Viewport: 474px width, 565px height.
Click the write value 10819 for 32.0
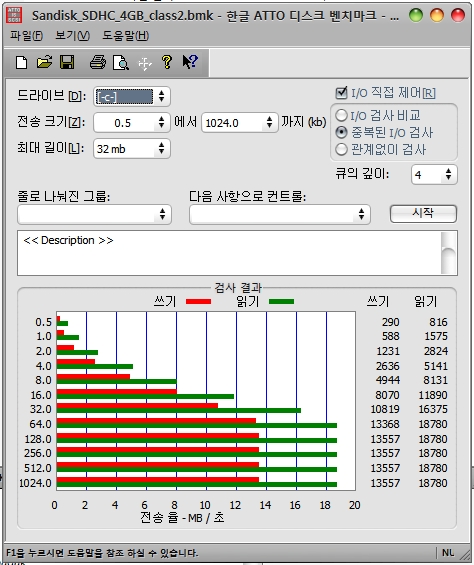point(385,409)
